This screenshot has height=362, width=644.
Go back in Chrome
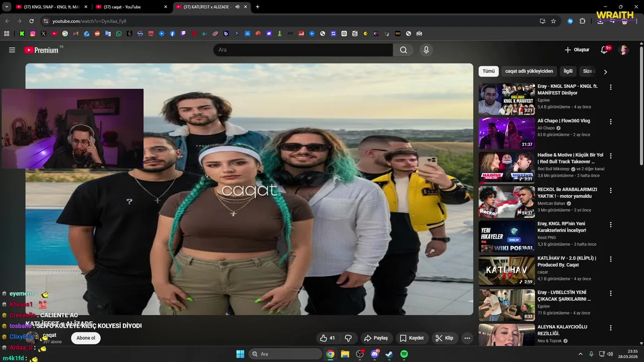point(7,21)
